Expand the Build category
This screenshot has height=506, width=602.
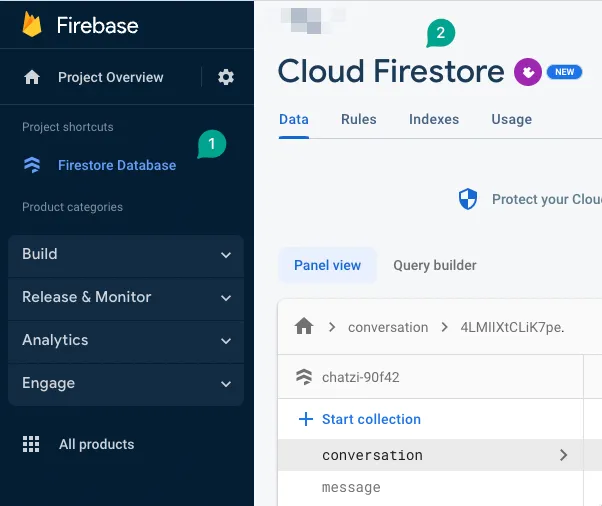tap(126, 254)
